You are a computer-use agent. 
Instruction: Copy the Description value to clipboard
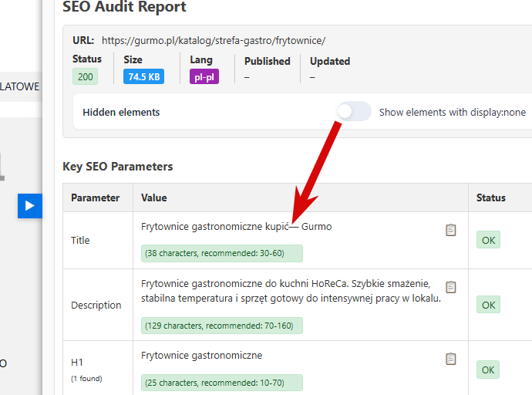tap(451, 287)
